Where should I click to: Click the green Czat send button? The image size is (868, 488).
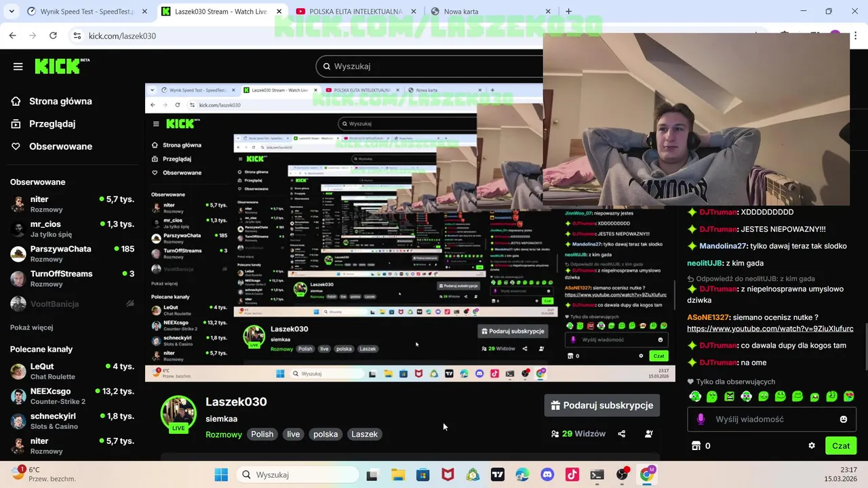[x=841, y=446]
